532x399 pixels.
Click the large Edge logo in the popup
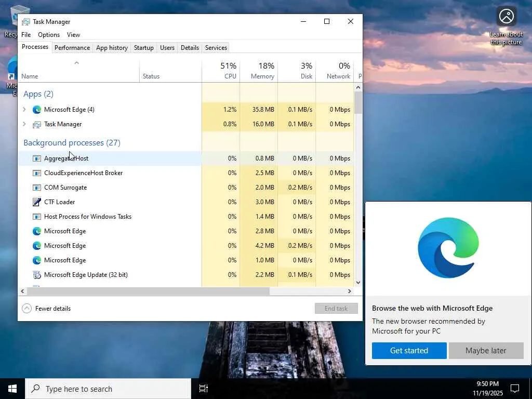[x=448, y=248]
